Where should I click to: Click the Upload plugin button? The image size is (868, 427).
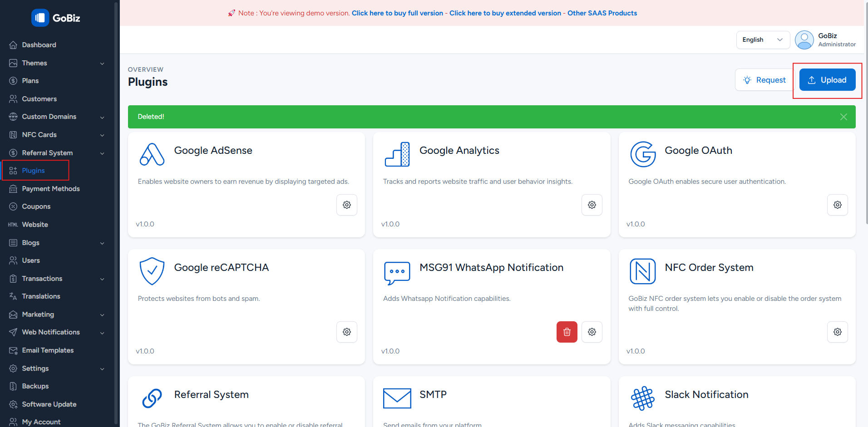tap(827, 80)
